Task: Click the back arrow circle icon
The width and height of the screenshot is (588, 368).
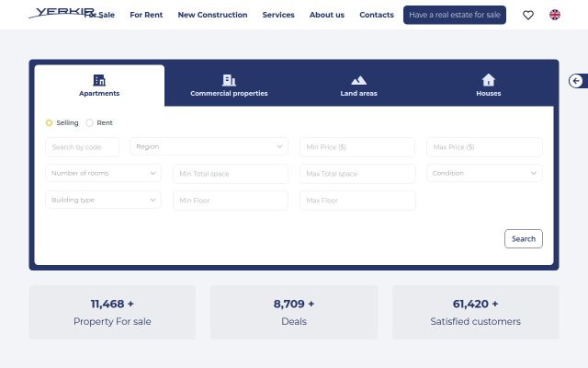Action: [x=576, y=81]
